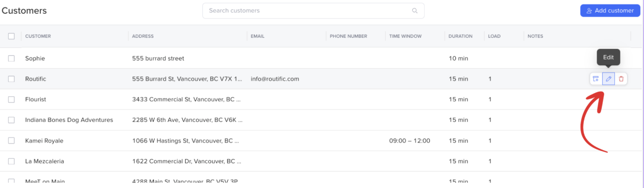The width and height of the screenshot is (644, 188).
Task: Click the pencil Edit icon for Routific
Action: [608, 79]
